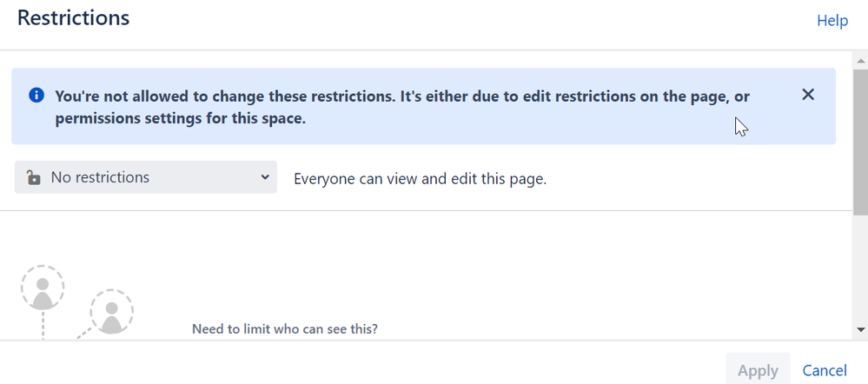Click the lower dashed-circle user avatar illustration

click(x=112, y=312)
